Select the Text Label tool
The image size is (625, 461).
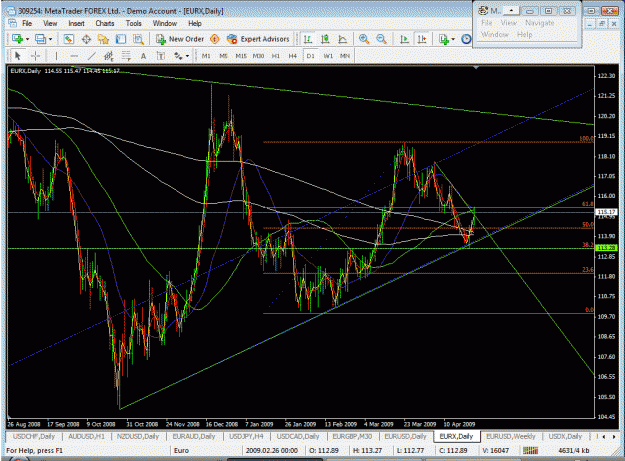[x=161, y=56]
